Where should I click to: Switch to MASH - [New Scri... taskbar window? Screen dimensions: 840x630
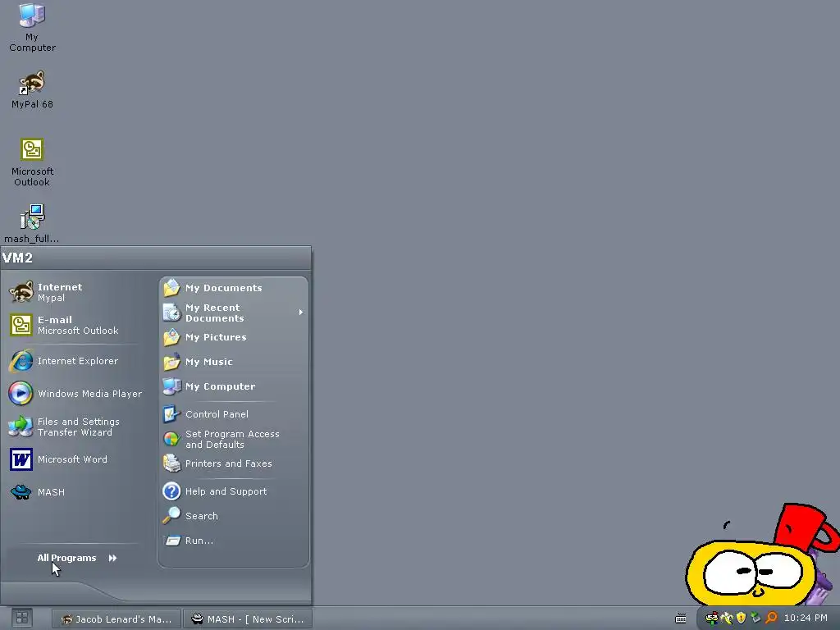tap(248, 619)
